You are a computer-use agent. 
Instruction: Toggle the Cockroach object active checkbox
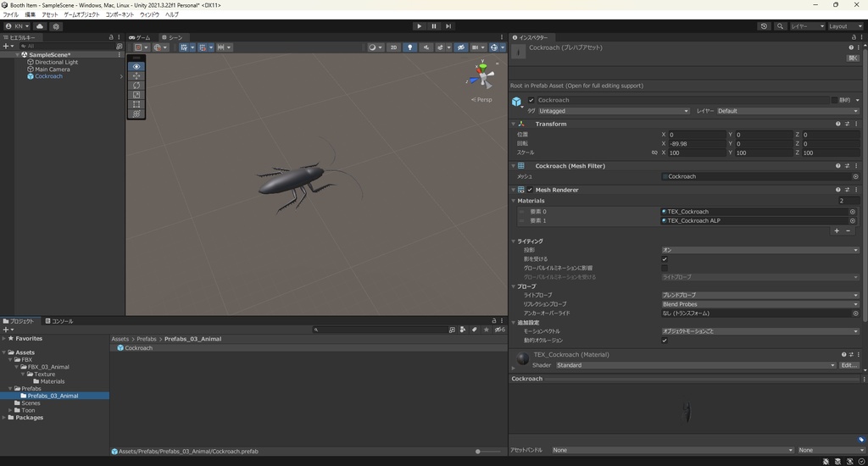[x=531, y=100]
